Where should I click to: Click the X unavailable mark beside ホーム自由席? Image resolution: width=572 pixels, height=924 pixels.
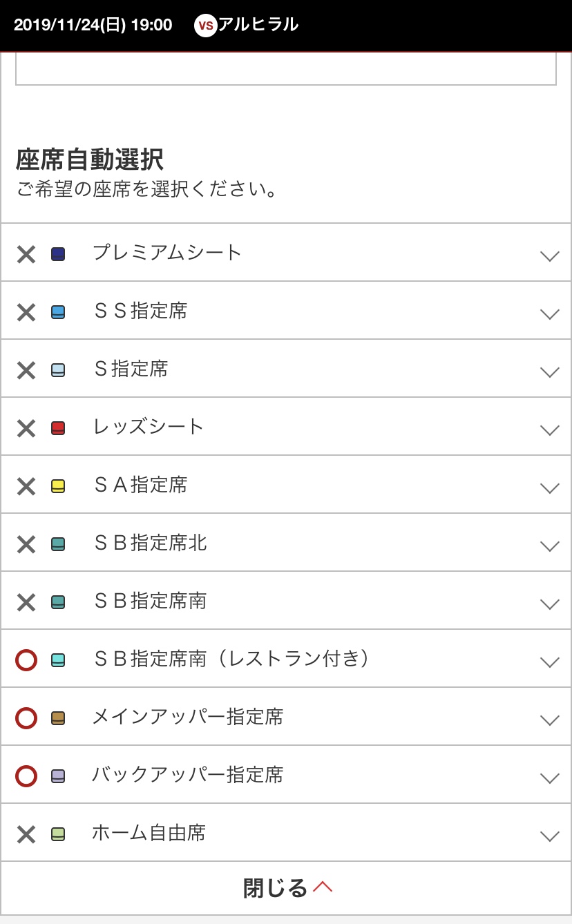[26, 834]
